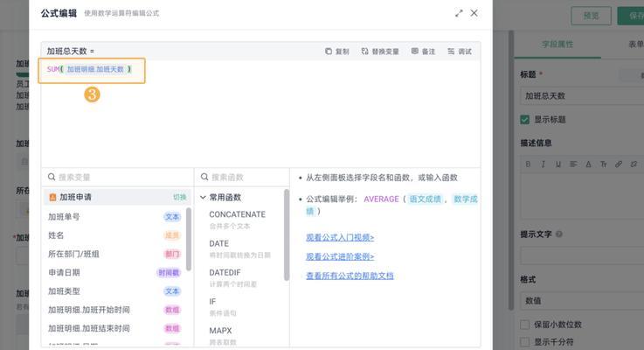
Task: Click the 预览 preview button in background
Action: point(591,16)
